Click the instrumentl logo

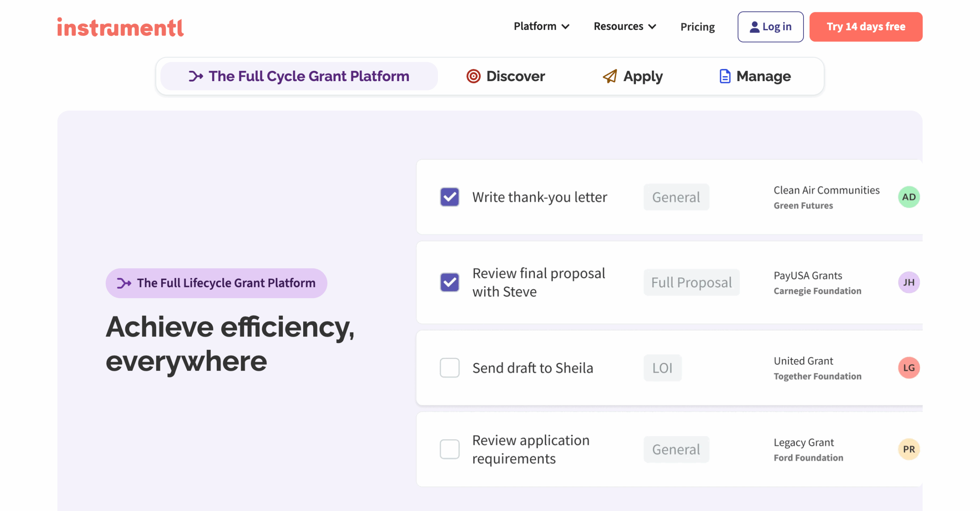pos(120,27)
